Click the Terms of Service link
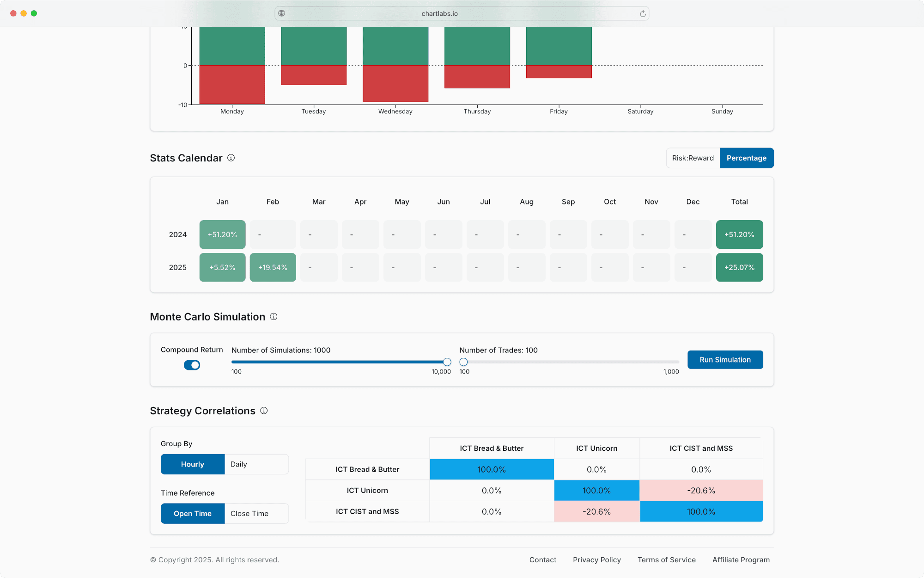 [666, 560]
